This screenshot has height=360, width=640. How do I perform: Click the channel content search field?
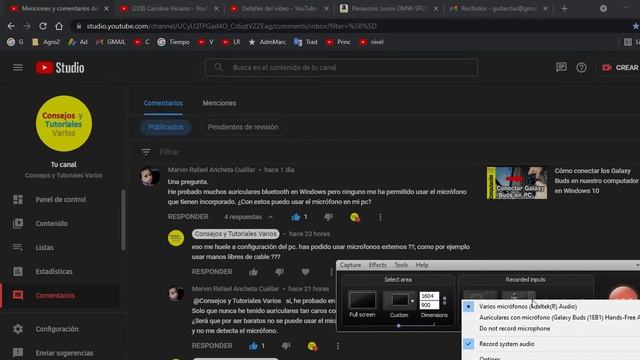coord(341,67)
